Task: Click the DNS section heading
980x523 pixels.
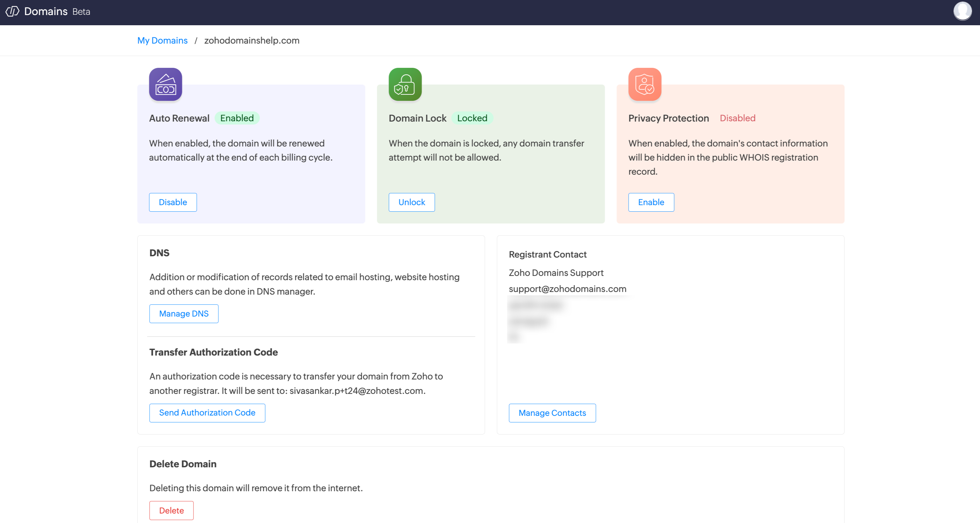Action: click(159, 253)
